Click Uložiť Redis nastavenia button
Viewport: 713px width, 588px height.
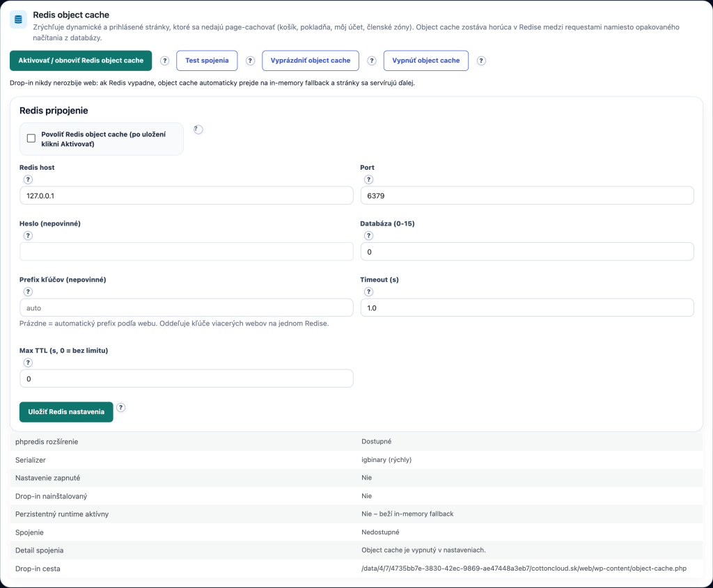point(66,412)
